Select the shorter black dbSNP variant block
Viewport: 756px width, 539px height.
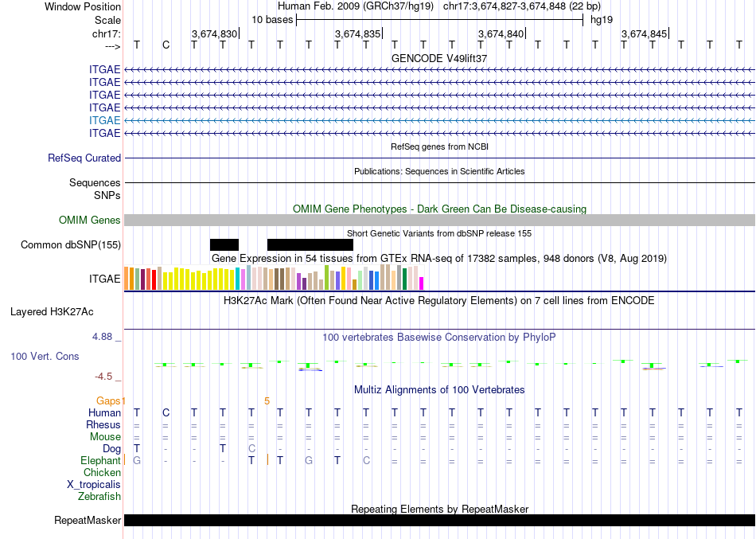click(x=224, y=244)
